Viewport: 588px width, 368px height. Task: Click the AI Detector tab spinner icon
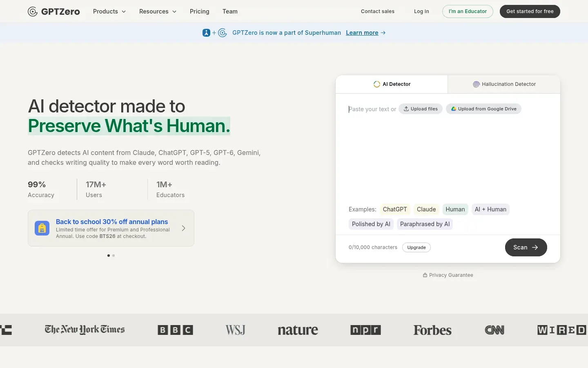[x=377, y=84]
